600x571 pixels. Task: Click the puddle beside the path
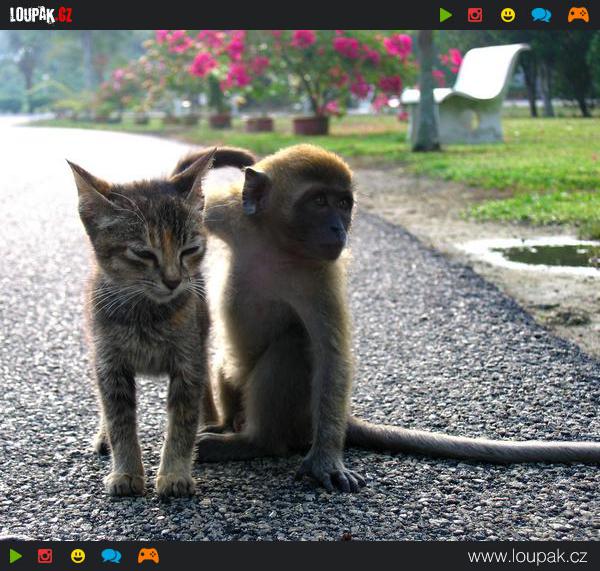coord(545,255)
